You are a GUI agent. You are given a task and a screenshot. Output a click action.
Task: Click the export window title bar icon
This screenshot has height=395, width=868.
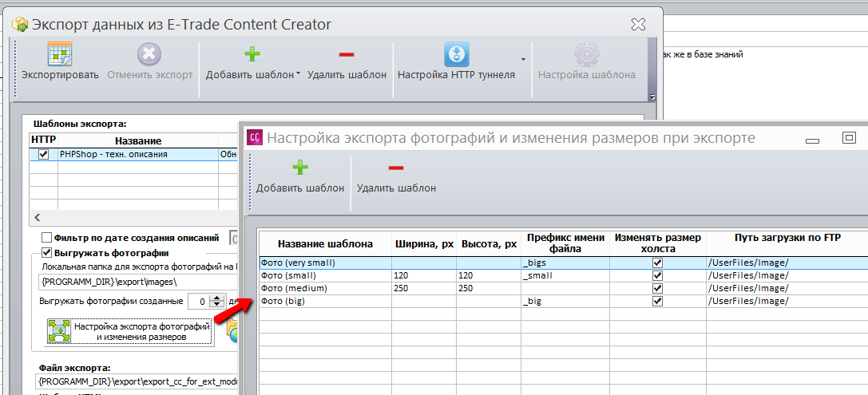pos(20,25)
